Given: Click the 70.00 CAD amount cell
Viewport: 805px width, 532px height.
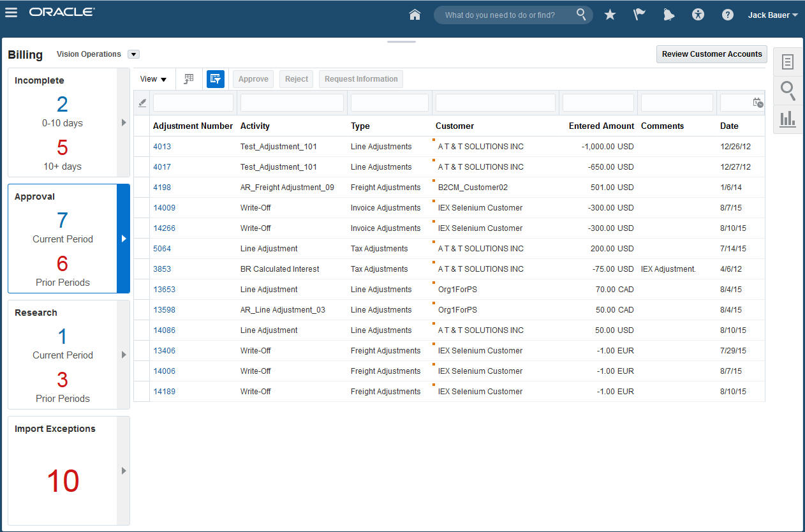Looking at the screenshot, I should coord(615,290).
